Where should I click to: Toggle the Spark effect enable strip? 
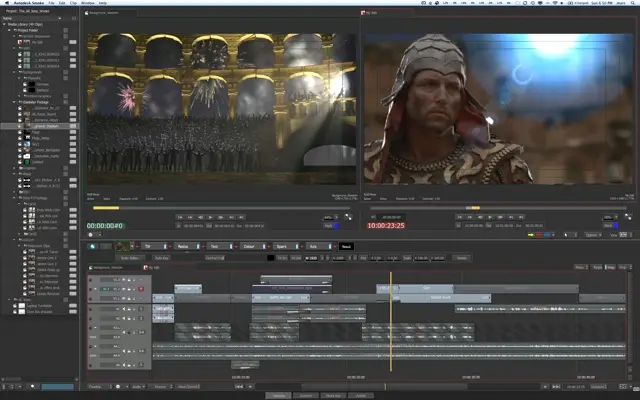point(297,246)
